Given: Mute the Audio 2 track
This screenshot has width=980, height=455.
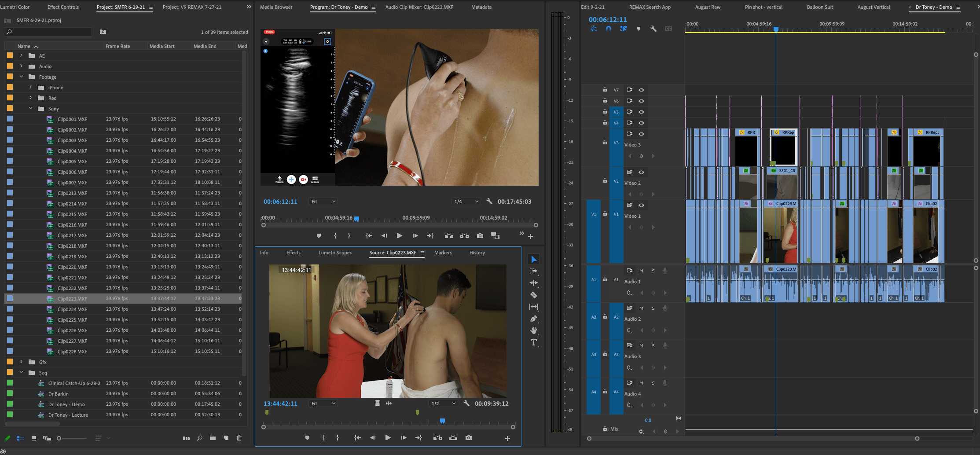Looking at the screenshot, I should (641, 308).
